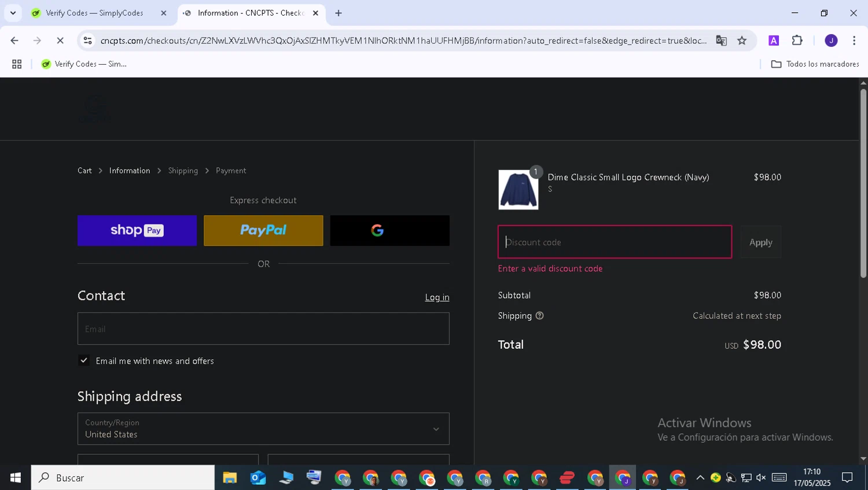
Task: Click the browser Forward arrow
Action: click(x=37, y=40)
